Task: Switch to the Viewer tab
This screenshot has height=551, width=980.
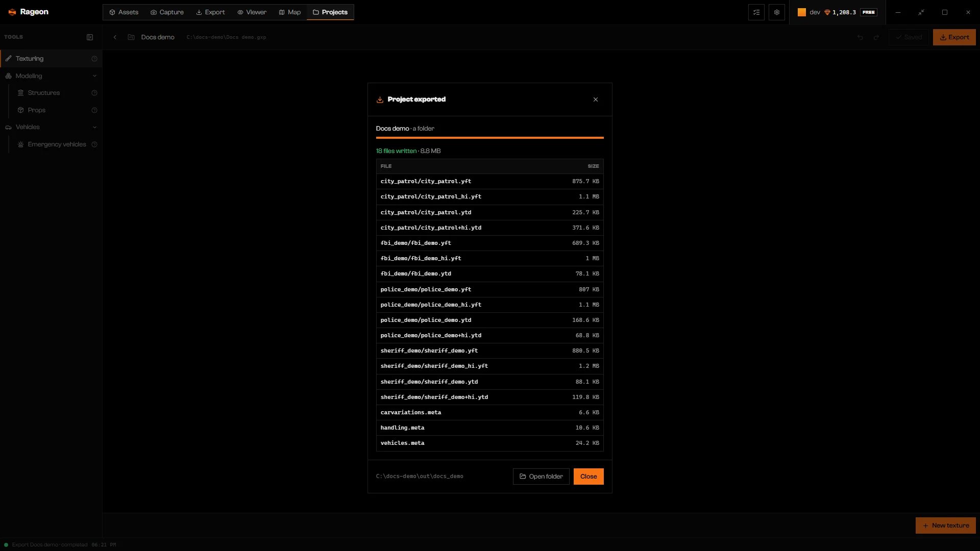Action: click(252, 12)
